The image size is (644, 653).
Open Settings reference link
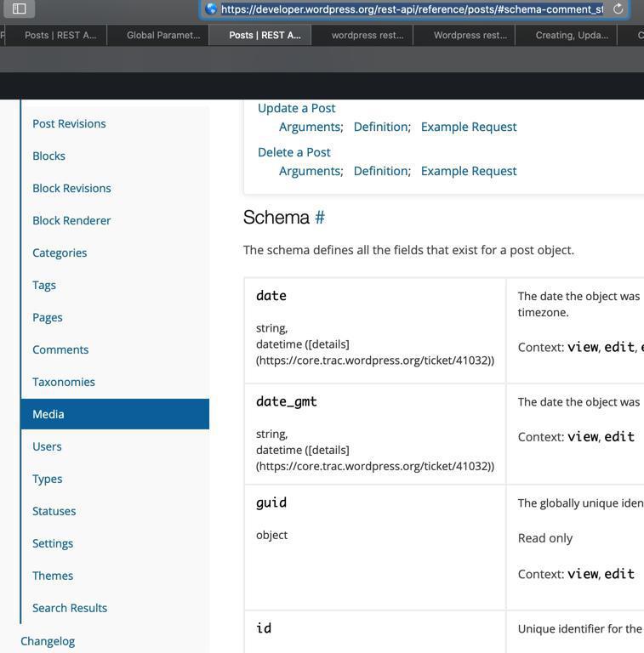[53, 543]
